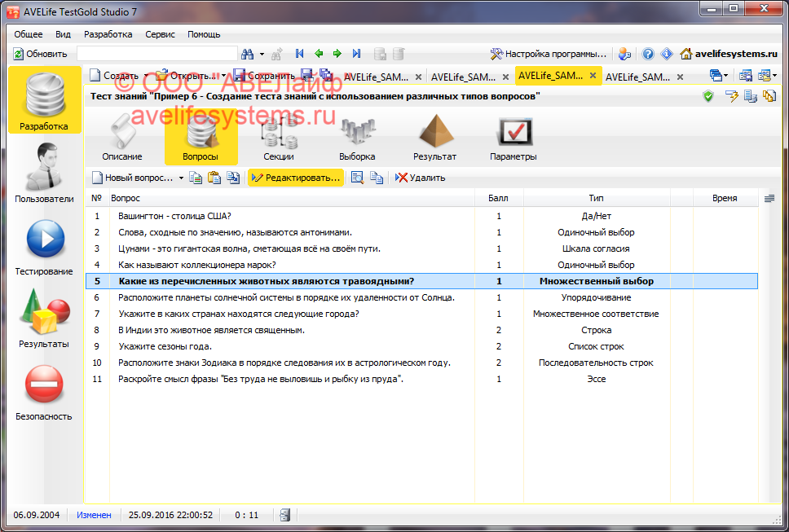Open the Тестирование sidebar section
This screenshot has width=789, height=532.
click(44, 245)
